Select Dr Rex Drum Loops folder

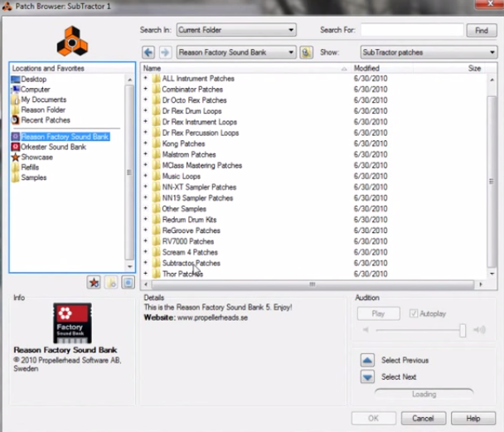tap(191, 111)
